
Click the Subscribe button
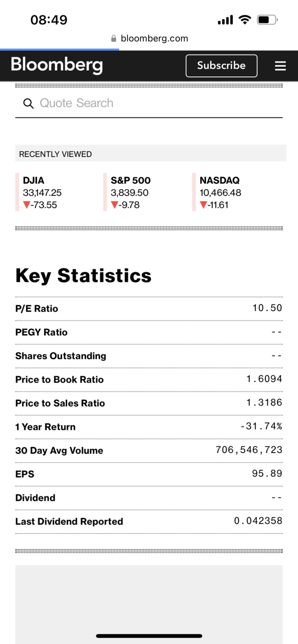tap(222, 66)
